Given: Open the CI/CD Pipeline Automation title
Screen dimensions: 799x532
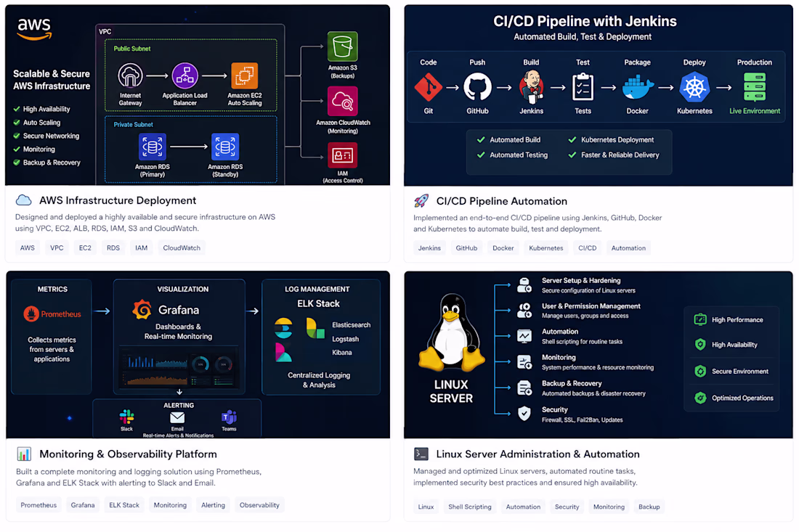Looking at the screenshot, I should [501, 201].
